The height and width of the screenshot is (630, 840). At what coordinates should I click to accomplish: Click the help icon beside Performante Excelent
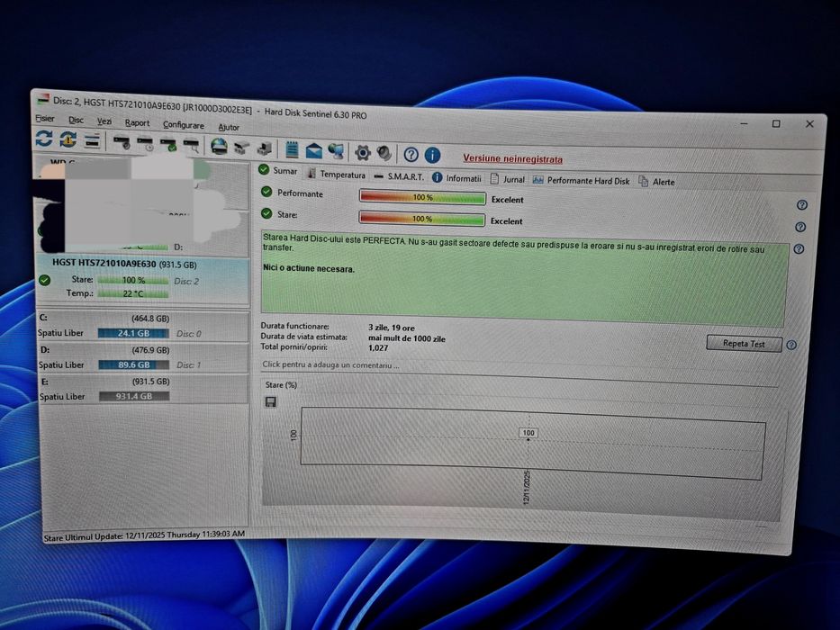coord(802,205)
